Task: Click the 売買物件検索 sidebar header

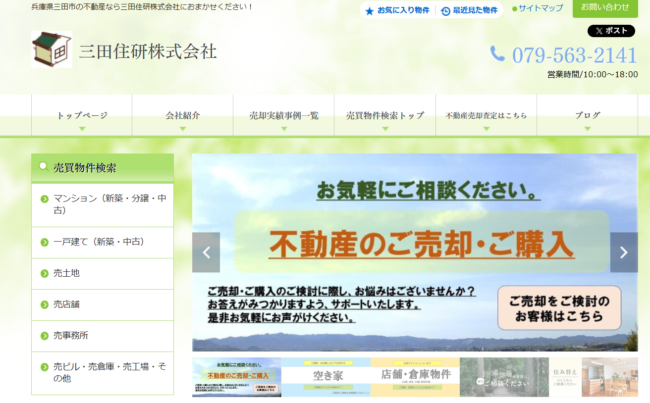Action: click(x=102, y=168)
